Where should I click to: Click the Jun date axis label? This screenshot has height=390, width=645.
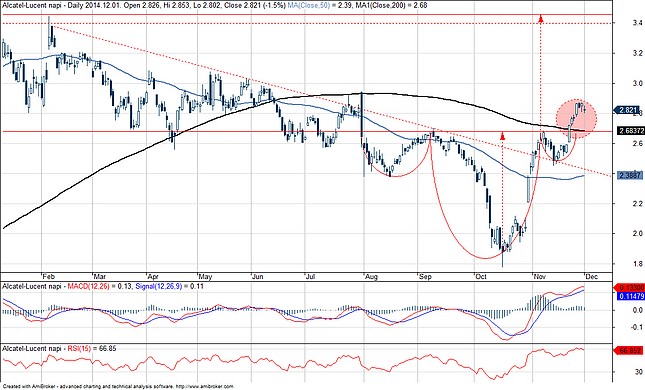pos(258,276)
